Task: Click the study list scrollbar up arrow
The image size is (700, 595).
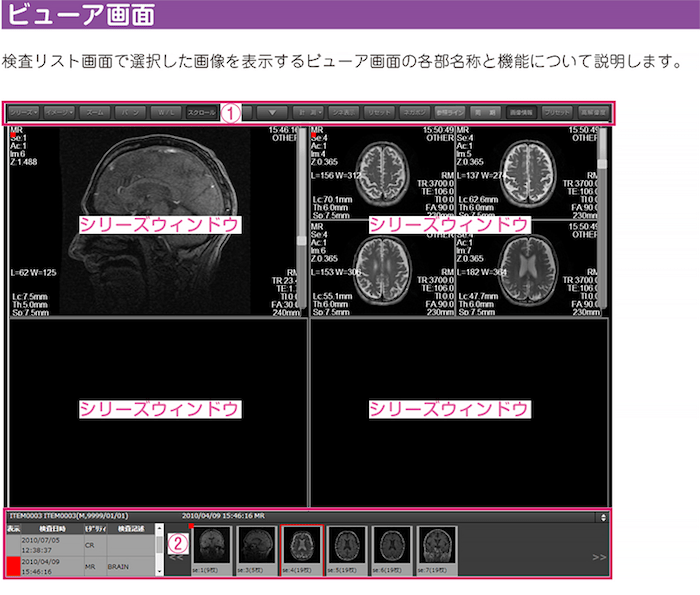Action: point(159,528)
